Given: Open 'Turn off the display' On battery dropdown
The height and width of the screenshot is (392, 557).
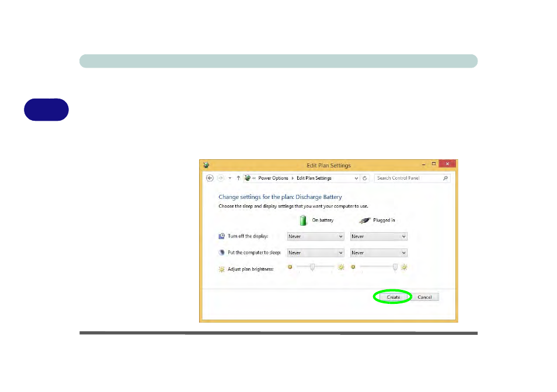Looking at the screenshot, I should pyautogui.click(x=315, y=236).
